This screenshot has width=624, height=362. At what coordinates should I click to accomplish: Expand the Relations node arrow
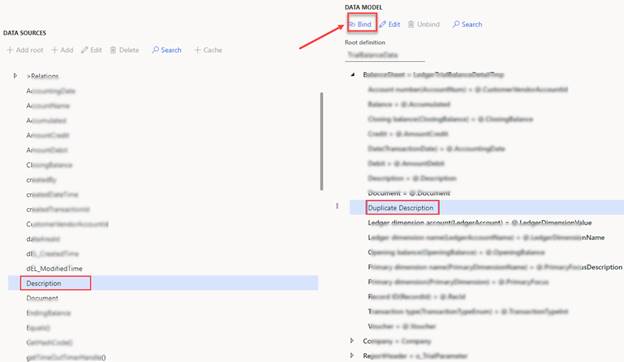pyautogui.click(x=15, y=76)
